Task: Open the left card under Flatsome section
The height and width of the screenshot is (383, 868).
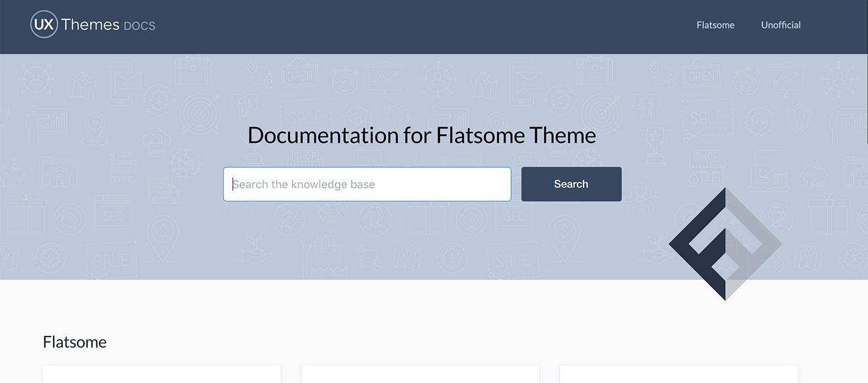Action: coord(162,374)
